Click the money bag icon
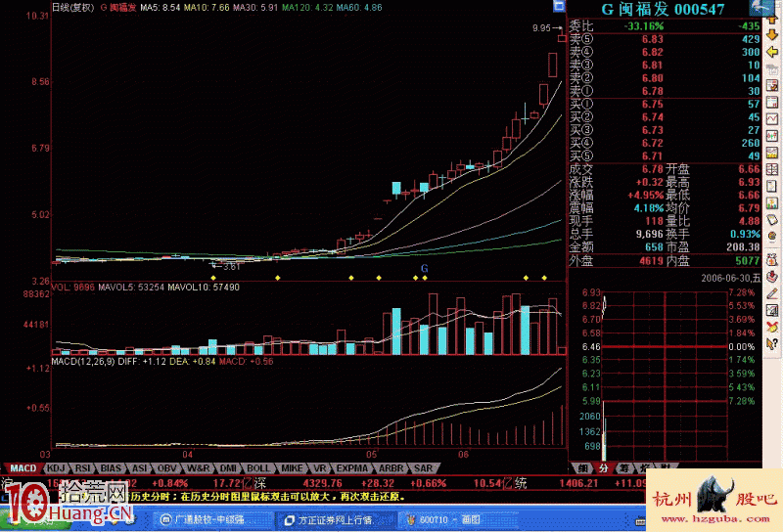The image size is (783, 532). click(772, 259)
